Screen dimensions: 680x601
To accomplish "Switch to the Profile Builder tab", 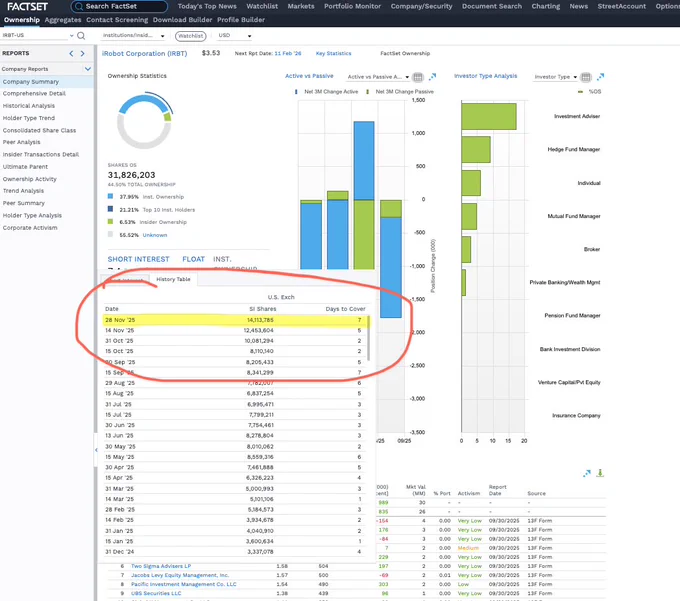I will (x=241, y=20).
